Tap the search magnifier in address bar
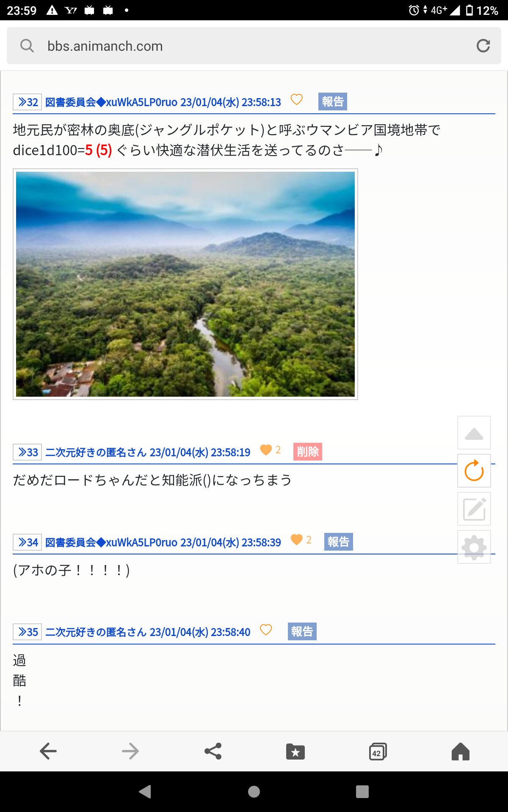 [27, 46]
